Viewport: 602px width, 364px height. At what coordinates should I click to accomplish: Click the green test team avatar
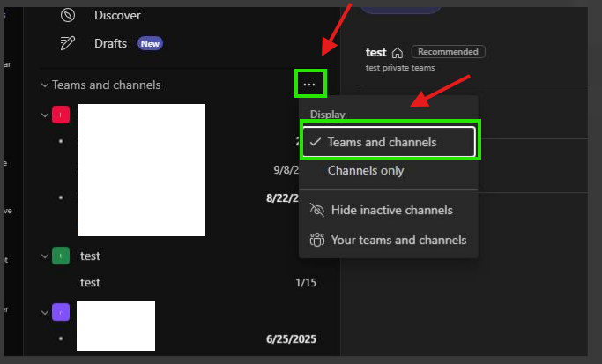[x=61, y=256]
